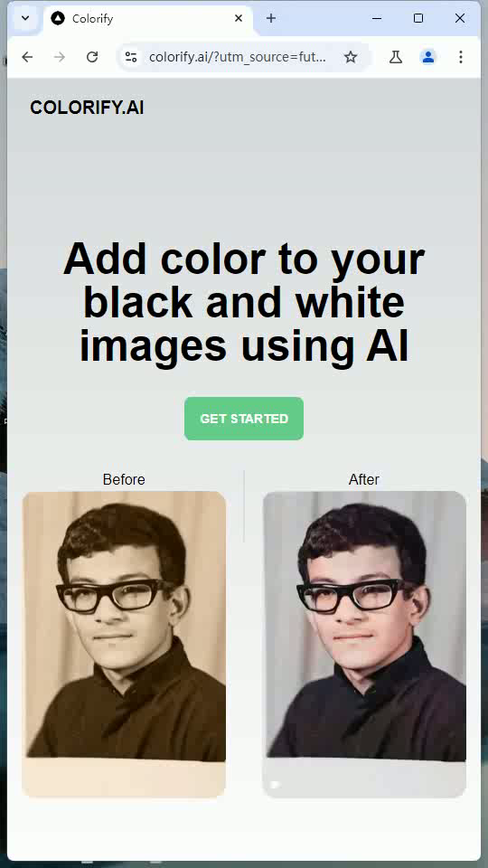Open a new tab with plus button
The image size is (488, 868).
[270, 18]
